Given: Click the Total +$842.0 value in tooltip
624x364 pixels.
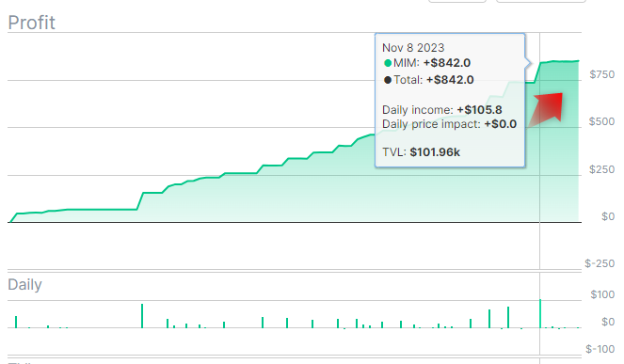Looking at the screenshot, I should [x=450, y=80].
